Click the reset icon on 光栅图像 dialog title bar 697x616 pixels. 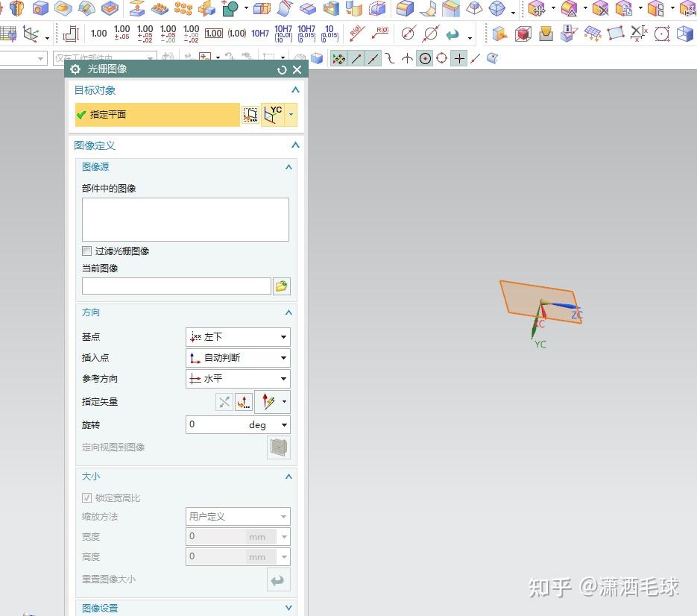281,69
